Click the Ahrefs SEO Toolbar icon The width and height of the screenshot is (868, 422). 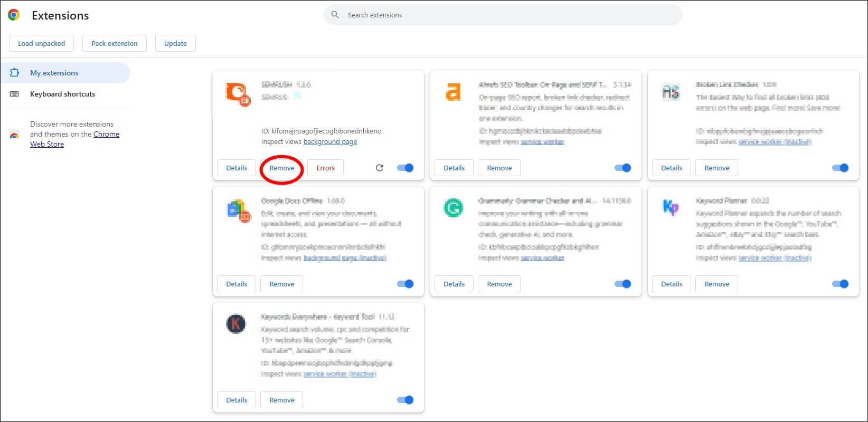tap(453, 92)
